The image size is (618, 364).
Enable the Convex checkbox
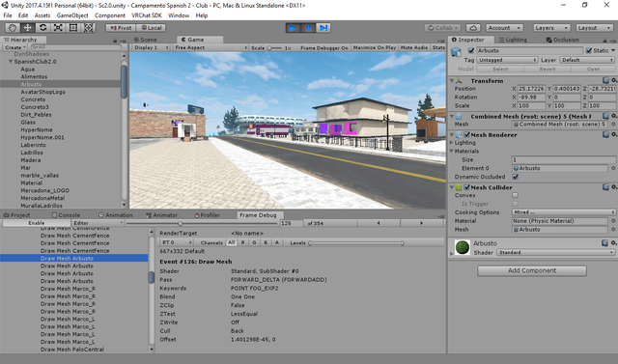[515, 195]
